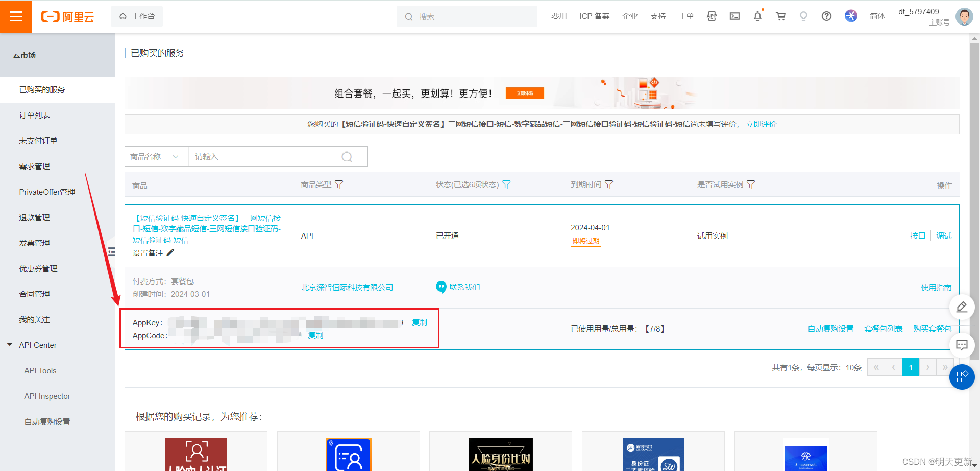Image resolution: width=980 pixels, height=471 pixels.
Task: Open 北京深智恒际科技有限公司 vendor link
Action: (x=347, y=288)
